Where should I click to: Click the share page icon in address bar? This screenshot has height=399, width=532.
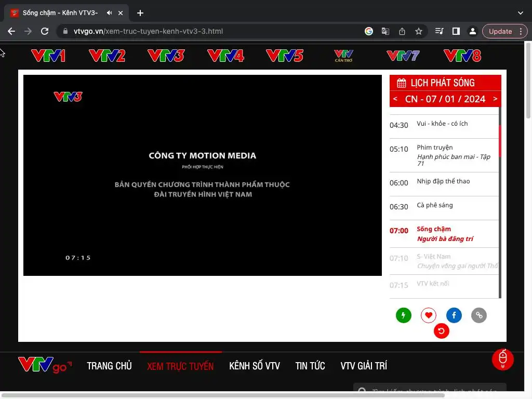pos(402,31)
